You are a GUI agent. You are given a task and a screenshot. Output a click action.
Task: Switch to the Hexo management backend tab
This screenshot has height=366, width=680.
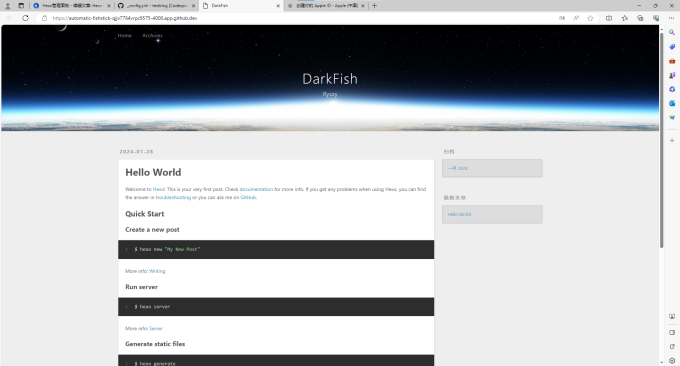[x=72, y=6]
